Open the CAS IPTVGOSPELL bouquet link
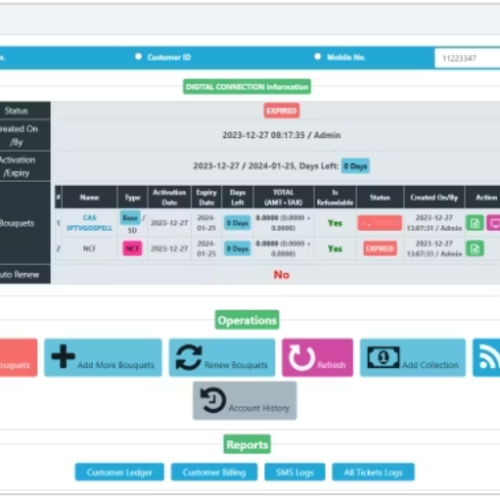 tap(89, 223)
